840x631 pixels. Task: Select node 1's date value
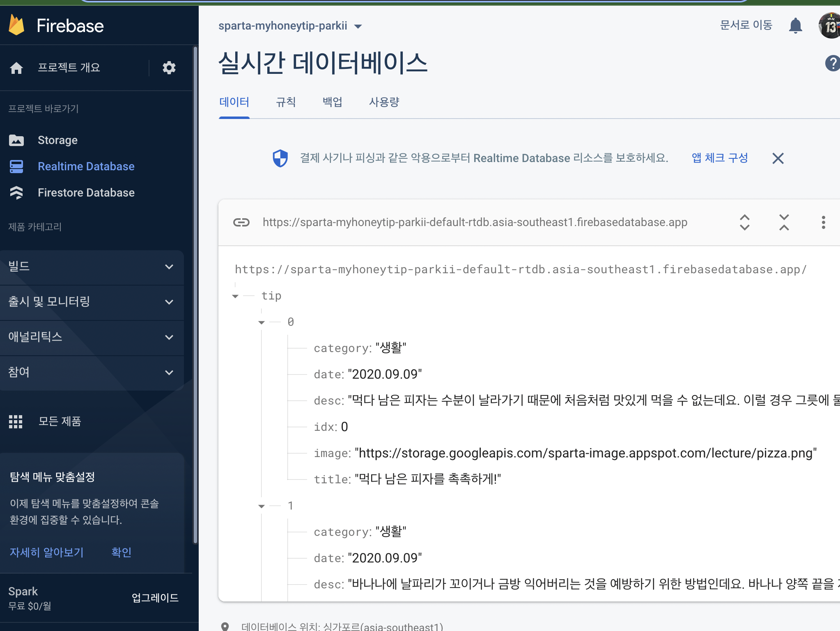point(385,558)
